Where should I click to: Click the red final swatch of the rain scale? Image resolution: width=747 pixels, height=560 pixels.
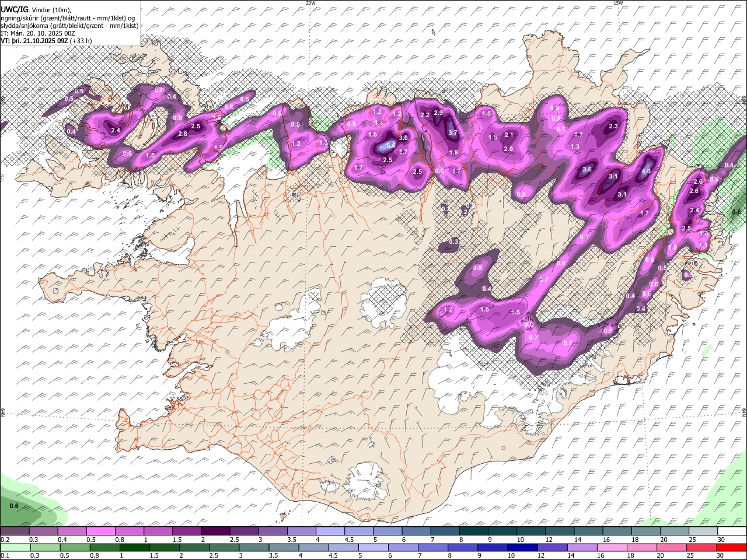[x=732, y=548]
